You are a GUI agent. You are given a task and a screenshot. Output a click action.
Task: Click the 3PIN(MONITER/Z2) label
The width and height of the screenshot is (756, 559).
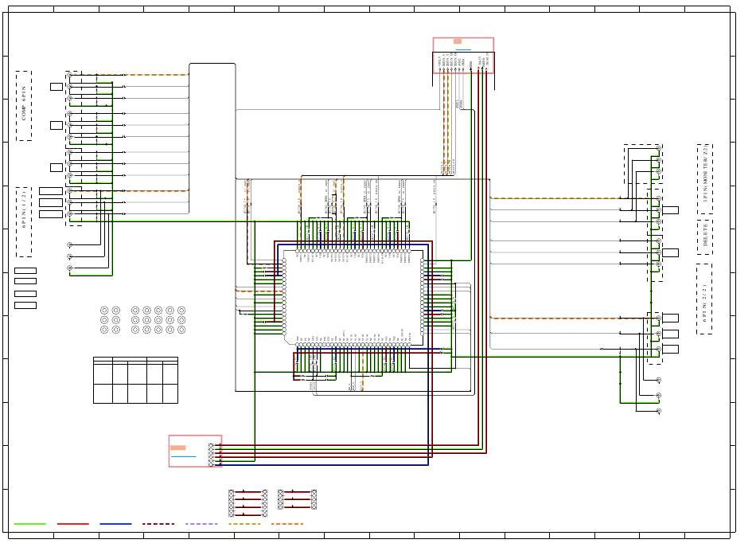pos(705,178)
